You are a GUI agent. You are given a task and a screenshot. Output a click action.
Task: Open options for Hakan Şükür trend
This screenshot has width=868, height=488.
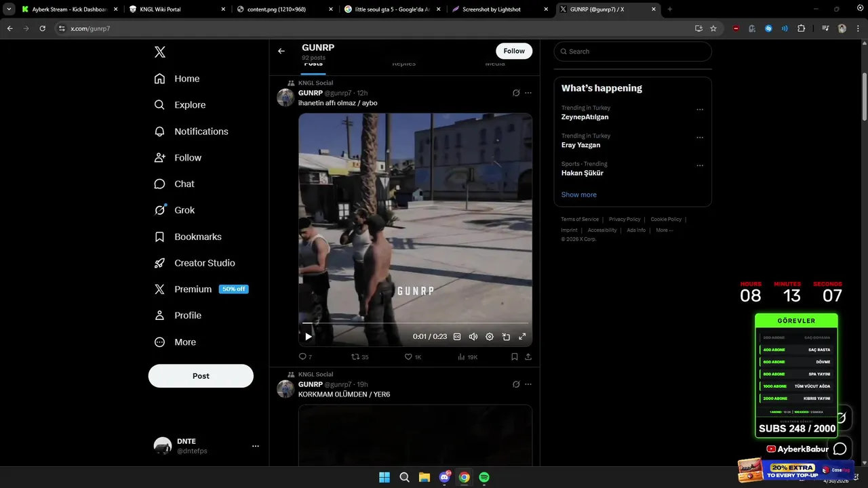[x=700, y=165]
